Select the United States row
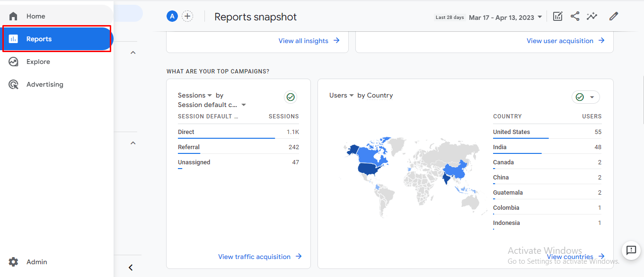Screen dimensions: 644x277 (x=547, y=132)
